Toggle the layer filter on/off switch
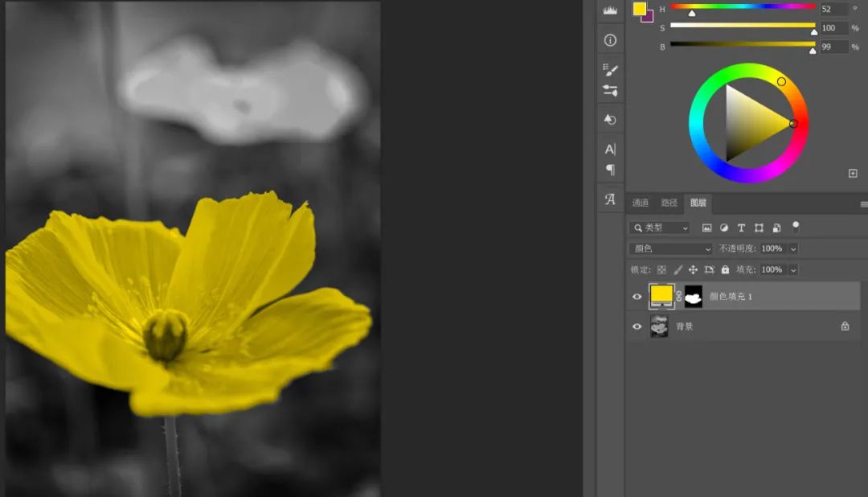868x497 pixels. point(796,228)
